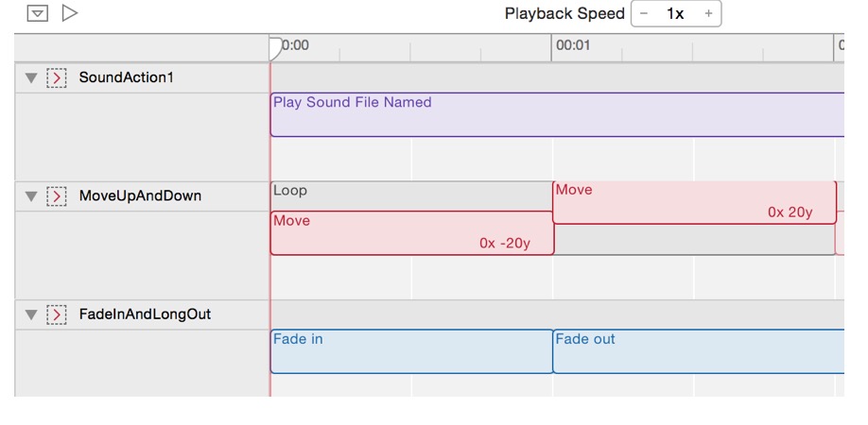Viewport: 868px width, 425px height.
Task: Select the FadeInAndLongOut track label
Action: point(145,314)
